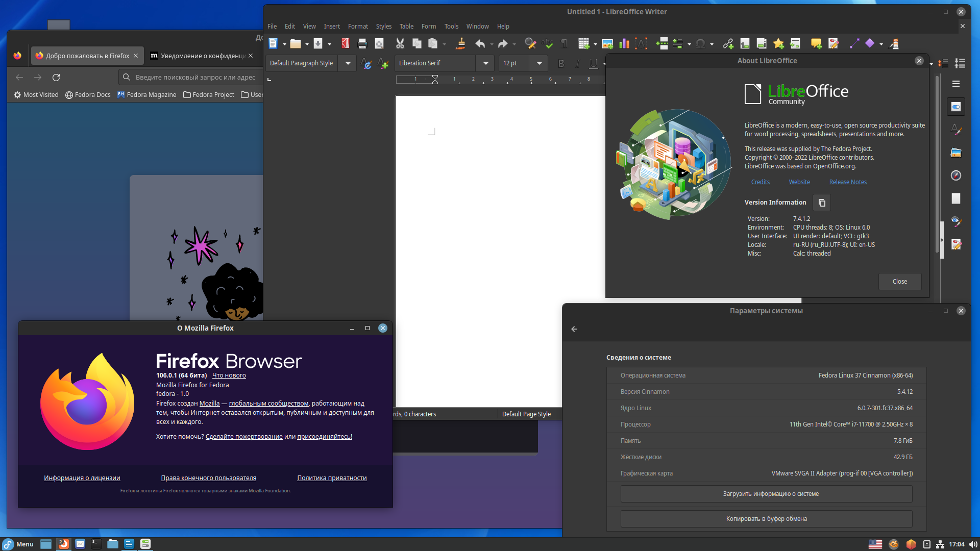Open Find and Replace icon

530,44
